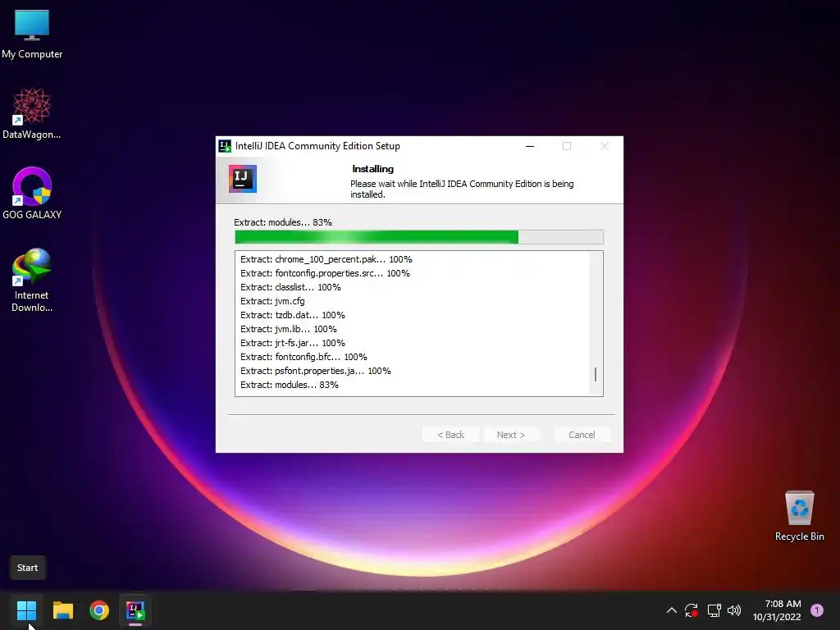This screenshot has width=840, height=630.
Task: Click the grayed-out Back button
Action: click(450, 435)
